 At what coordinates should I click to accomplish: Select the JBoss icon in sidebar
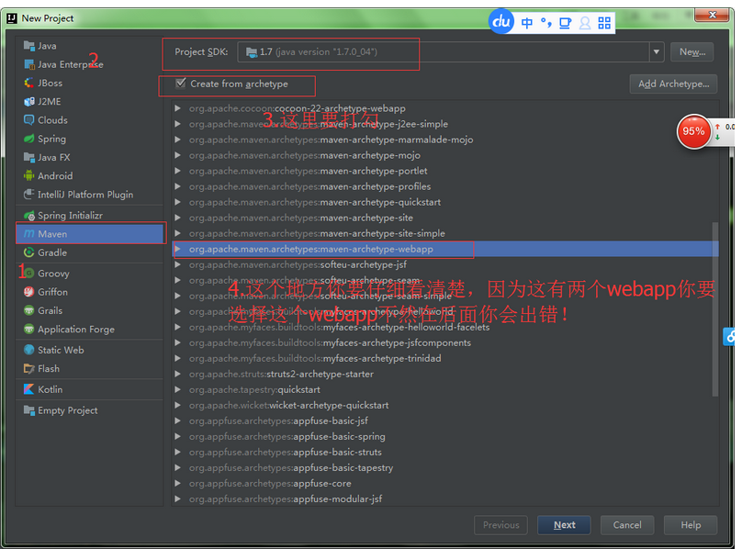click(28, 83)
